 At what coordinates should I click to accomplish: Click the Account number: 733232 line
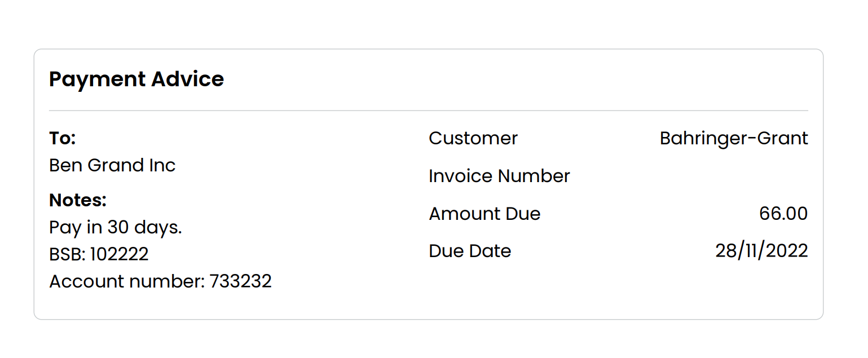tap(160, 281)
